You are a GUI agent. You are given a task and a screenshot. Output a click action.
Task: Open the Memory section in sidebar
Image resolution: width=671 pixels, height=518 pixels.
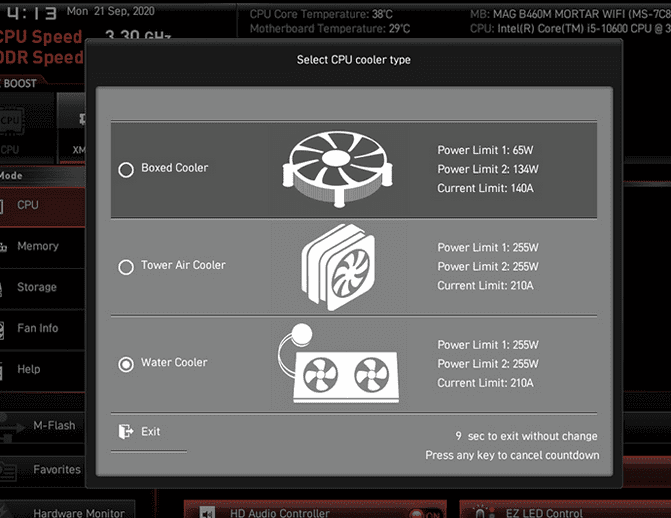click(x=42, y=247)
